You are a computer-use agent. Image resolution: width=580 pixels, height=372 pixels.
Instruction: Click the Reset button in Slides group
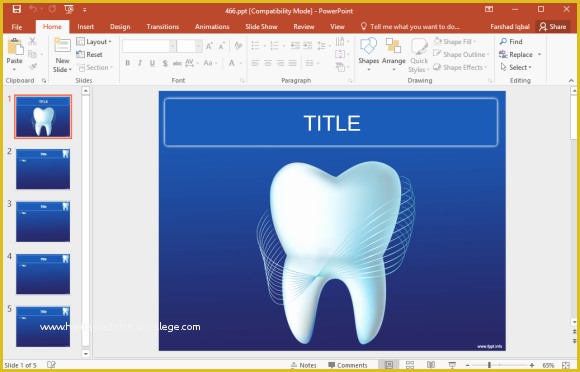click(x=90, y=54)
